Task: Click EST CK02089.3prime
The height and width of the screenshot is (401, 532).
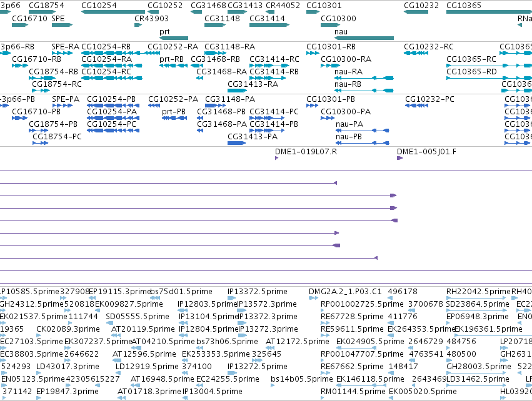Action: point(68,329)
